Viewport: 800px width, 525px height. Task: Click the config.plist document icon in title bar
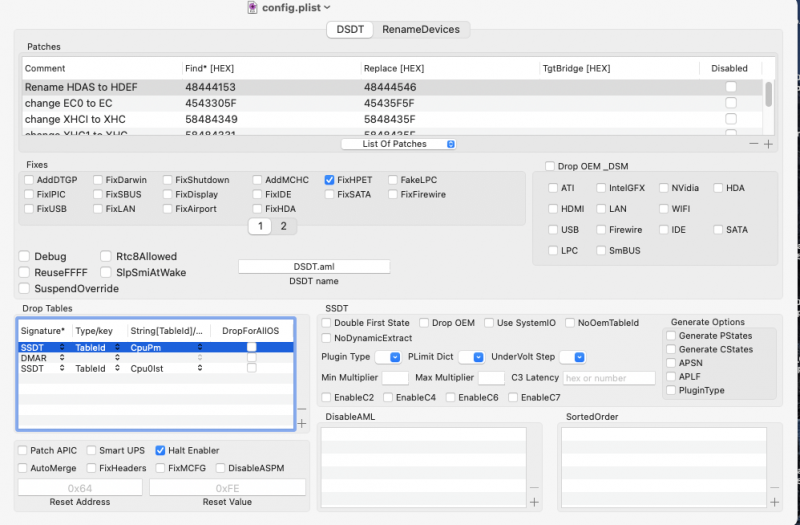click(x=252, y=8)
